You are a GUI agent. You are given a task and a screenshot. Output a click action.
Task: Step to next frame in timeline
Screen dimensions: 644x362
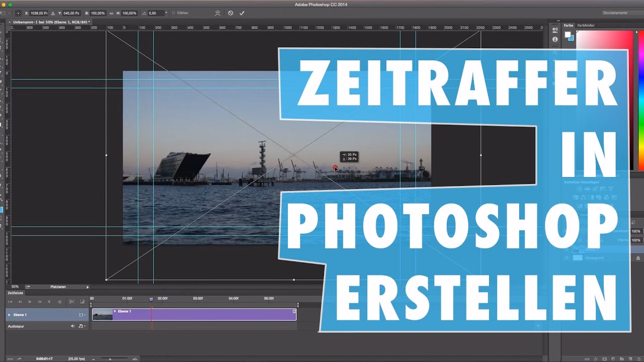pos(40,302)
